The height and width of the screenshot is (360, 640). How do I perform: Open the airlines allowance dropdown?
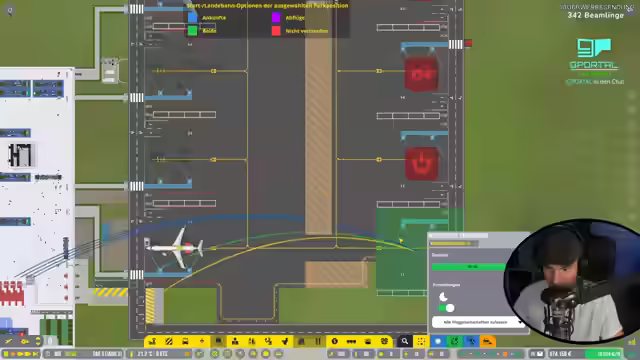point(478,322)
